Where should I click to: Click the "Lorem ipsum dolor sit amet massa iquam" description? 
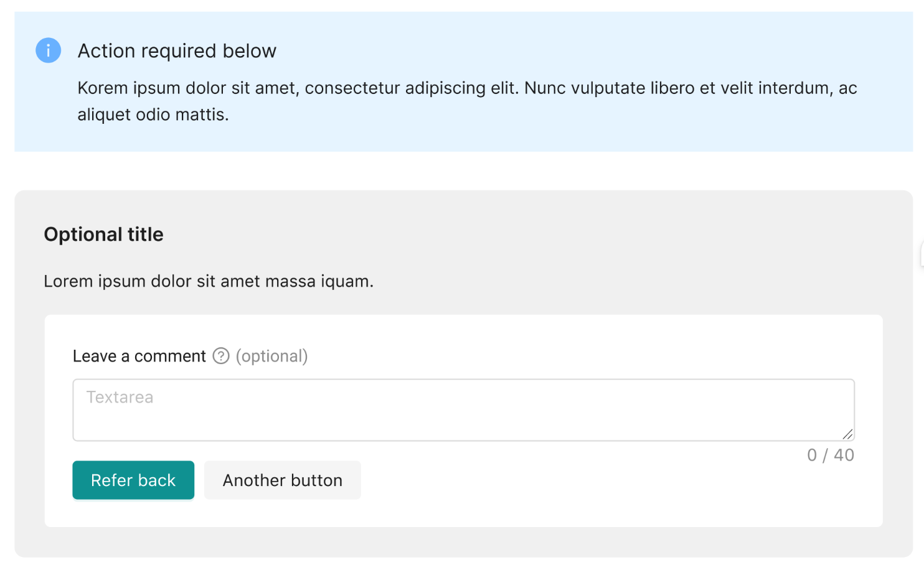click(209, 281)
